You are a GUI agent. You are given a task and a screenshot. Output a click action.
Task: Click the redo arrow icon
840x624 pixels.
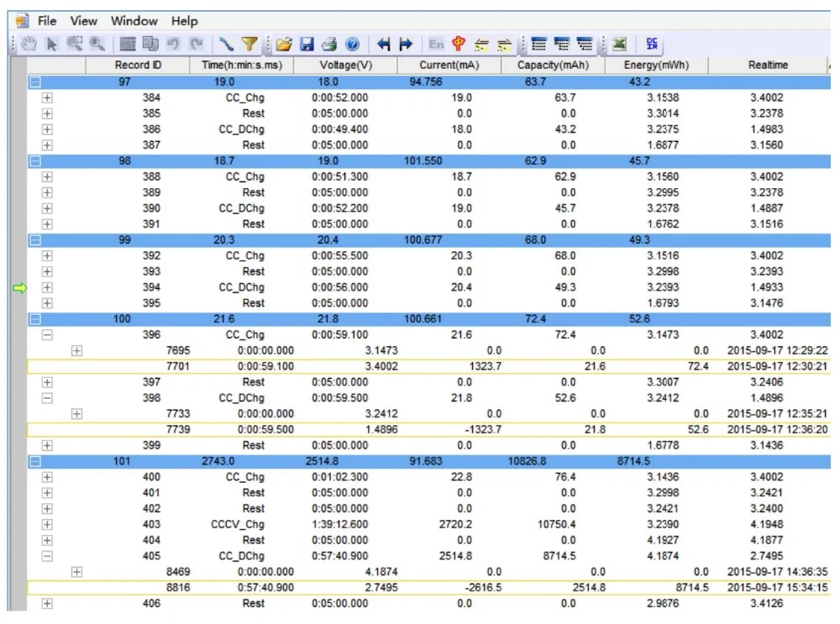[x=196, y=44]
